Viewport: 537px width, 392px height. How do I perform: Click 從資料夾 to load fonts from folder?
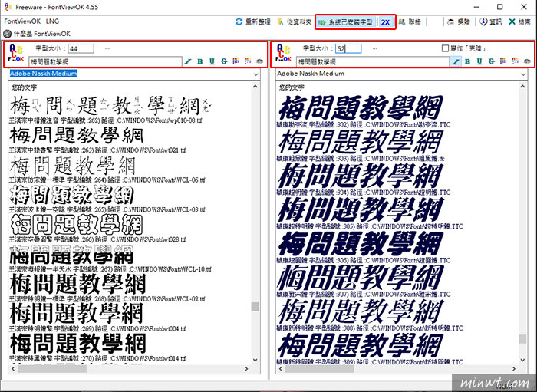(295, 22)
